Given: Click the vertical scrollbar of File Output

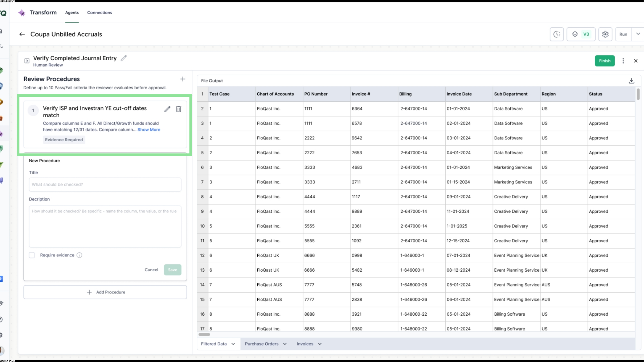Looking at the screenshot, I should click(638, 94).
